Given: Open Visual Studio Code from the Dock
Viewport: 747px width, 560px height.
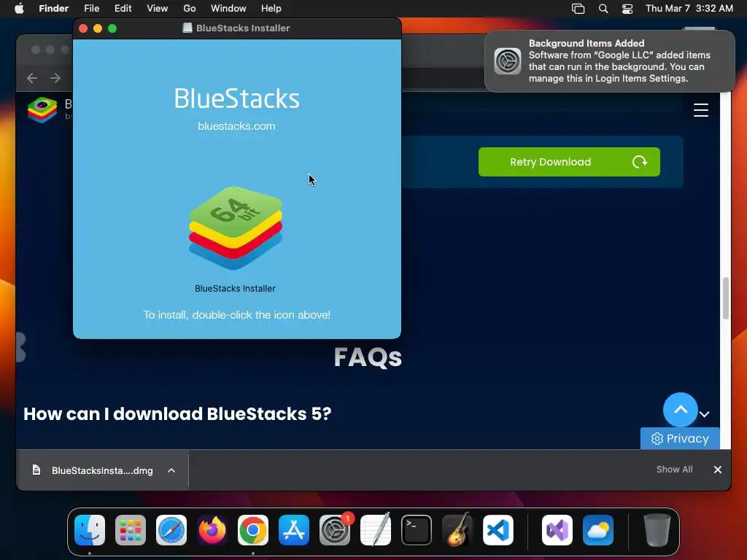Looking at the screenshot, I should 498,530.
